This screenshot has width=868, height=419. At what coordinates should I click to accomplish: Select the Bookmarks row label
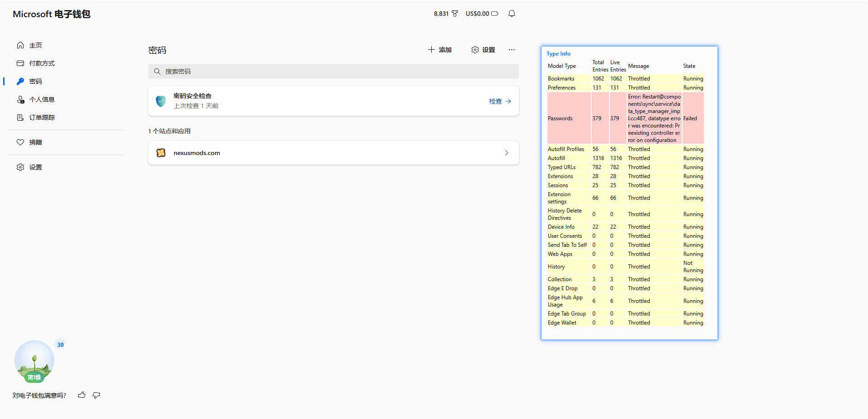561,79
